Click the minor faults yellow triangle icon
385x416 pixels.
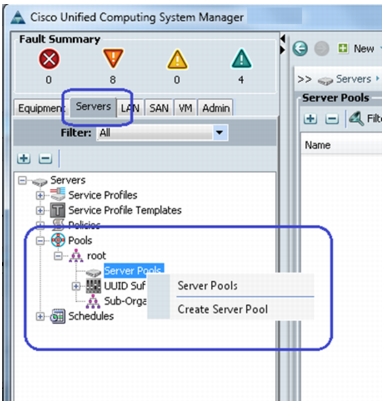[x=177, y=60]
